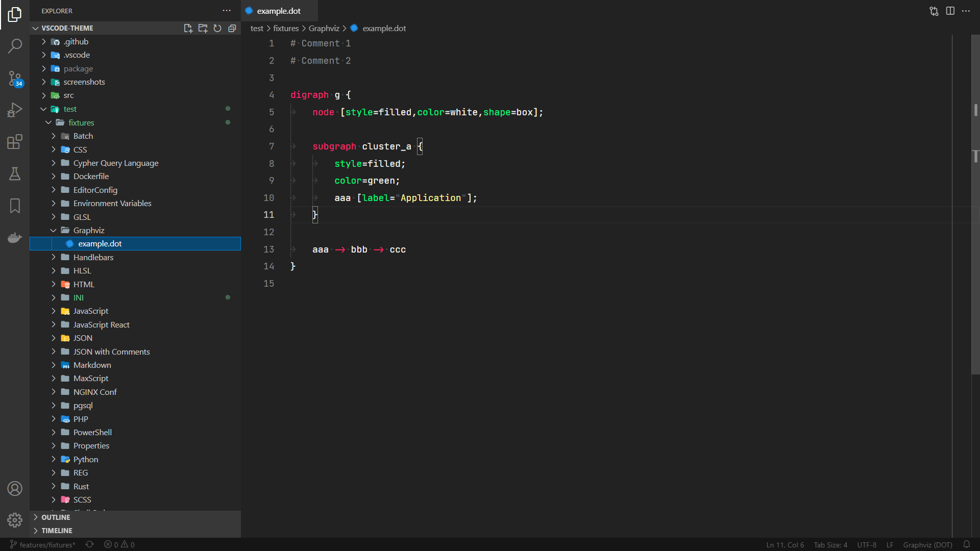Open Source Control view with 34 badge
Viewport: 980px width, 551px height.
(15, 78)
